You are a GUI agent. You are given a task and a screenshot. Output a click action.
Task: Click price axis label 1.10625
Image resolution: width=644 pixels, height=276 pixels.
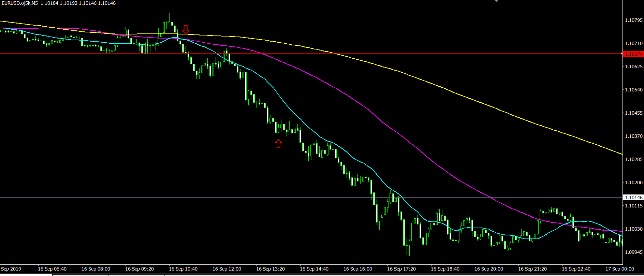tap(633, 67)
